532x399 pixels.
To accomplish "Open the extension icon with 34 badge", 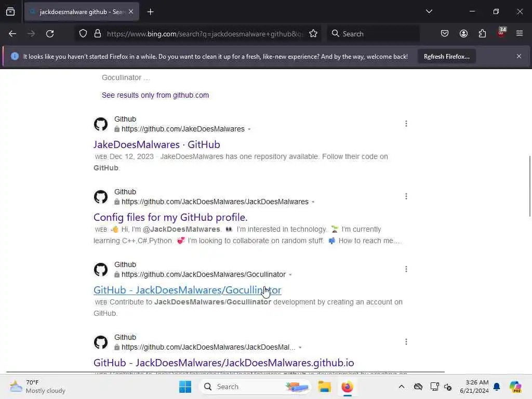I will click(501, 33).
